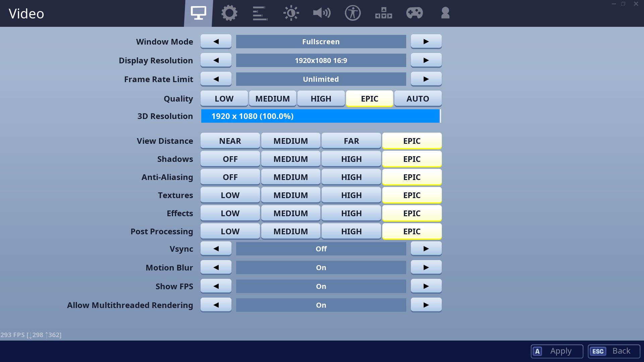644x362 pixels.
Task: Set Anti-Aliasing to MEDIUM
Action: 290,177
